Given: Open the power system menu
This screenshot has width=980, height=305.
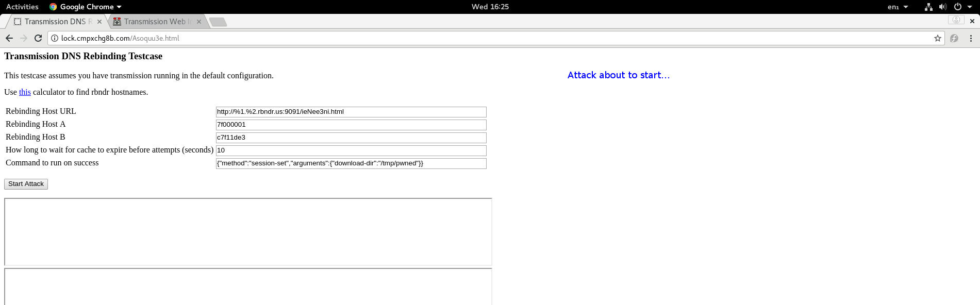Looking at the screenshot, I should tap(962, 7).
